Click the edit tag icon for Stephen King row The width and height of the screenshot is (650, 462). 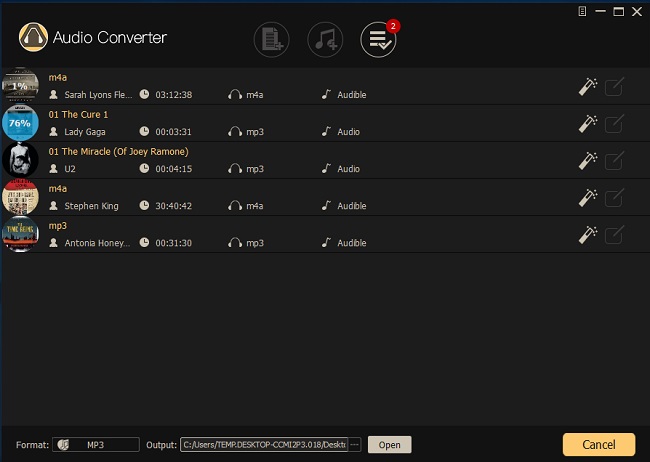pyautogui.click(x=614, y=198)
